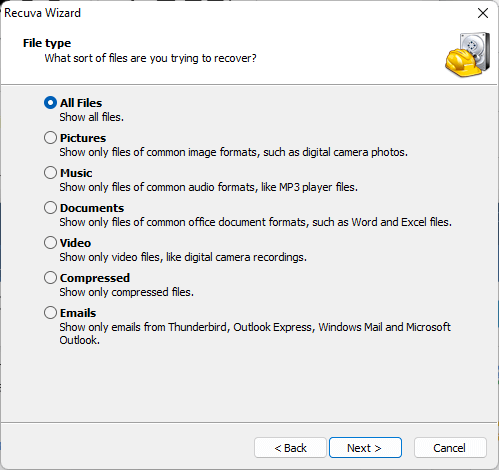Click the Recuva Wizard title text
This screenshot has height=470, width=499.
[42, 13]
